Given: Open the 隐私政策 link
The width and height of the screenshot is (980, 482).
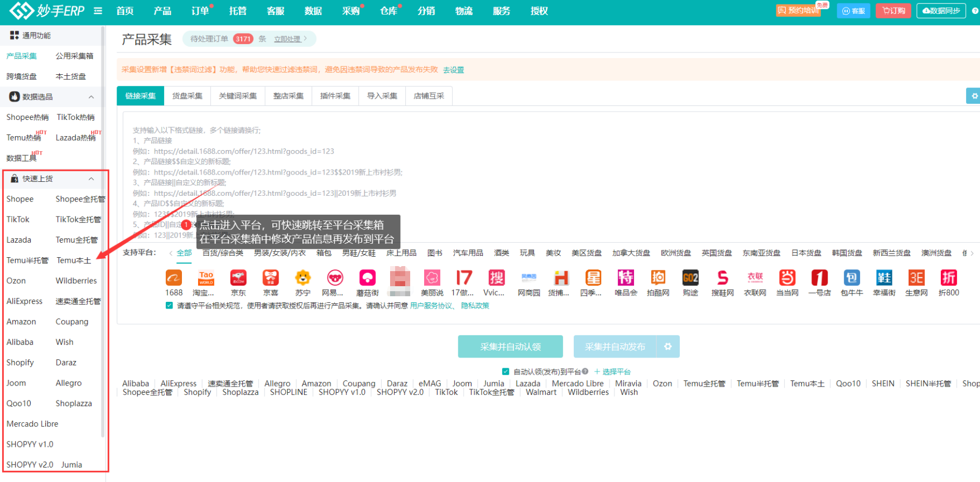Looking at the screenshot, I should tap(475, 306).
